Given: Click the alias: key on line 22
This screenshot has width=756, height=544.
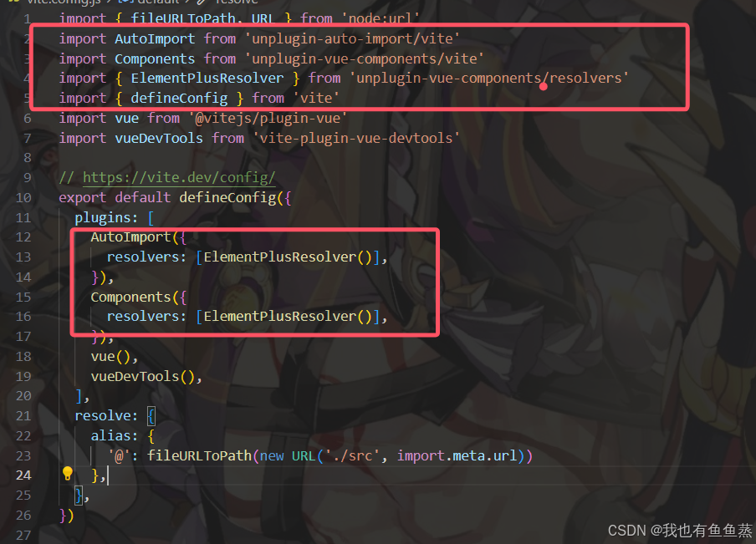Looking at the screenshot, I should (x=115, y=436).
